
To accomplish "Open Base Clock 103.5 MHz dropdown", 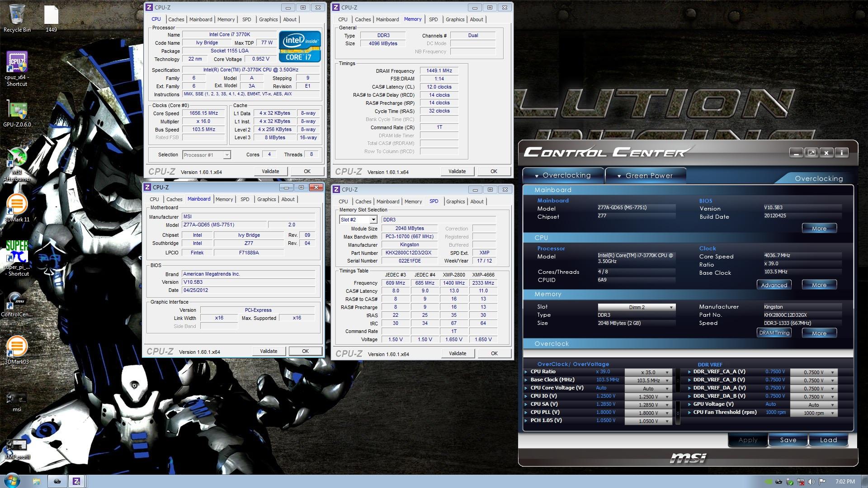I will [648, 380].
